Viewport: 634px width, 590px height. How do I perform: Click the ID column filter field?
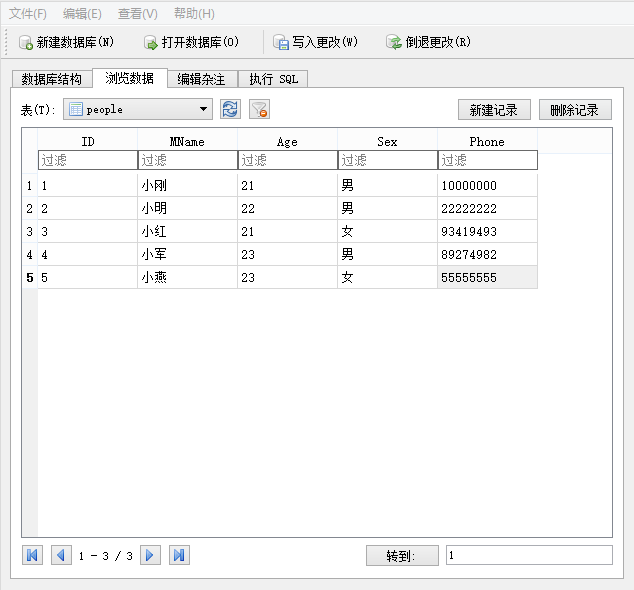tap(88, 160)
